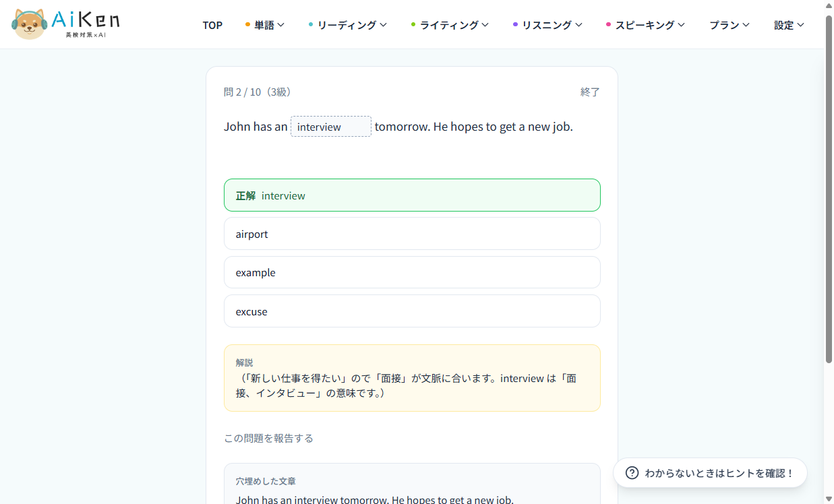Expand the プラン menu
834x504 pixels.
(729, 25)
